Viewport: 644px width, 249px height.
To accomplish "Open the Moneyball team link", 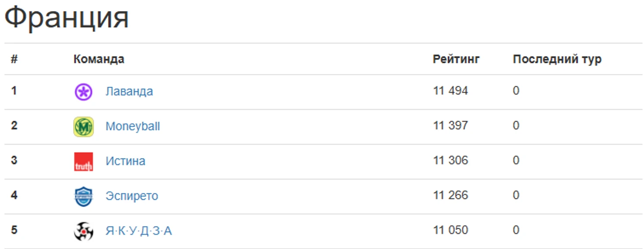I will coord(132,126).
